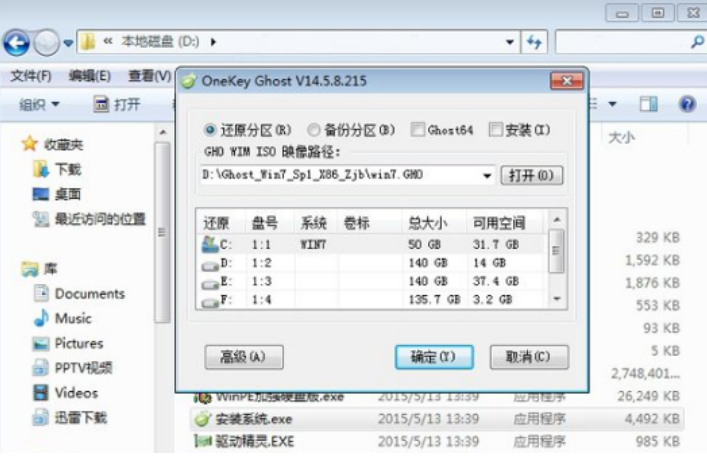This screenshot has width=707, height=461.
Task: Enable the Ghost64 checkbox
Action: coord(418,130)
